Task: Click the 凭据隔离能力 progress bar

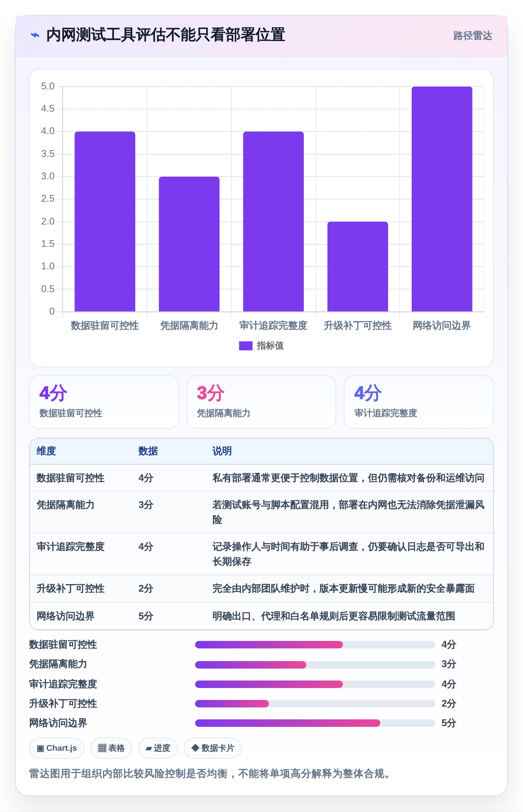Action: click(315, 665)
